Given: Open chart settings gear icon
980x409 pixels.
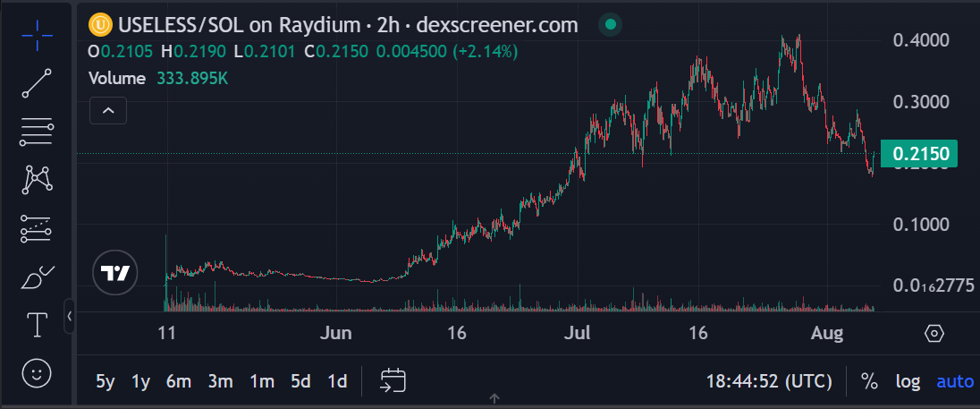Looking at the screenshot, I should click(x=934, y=333).
